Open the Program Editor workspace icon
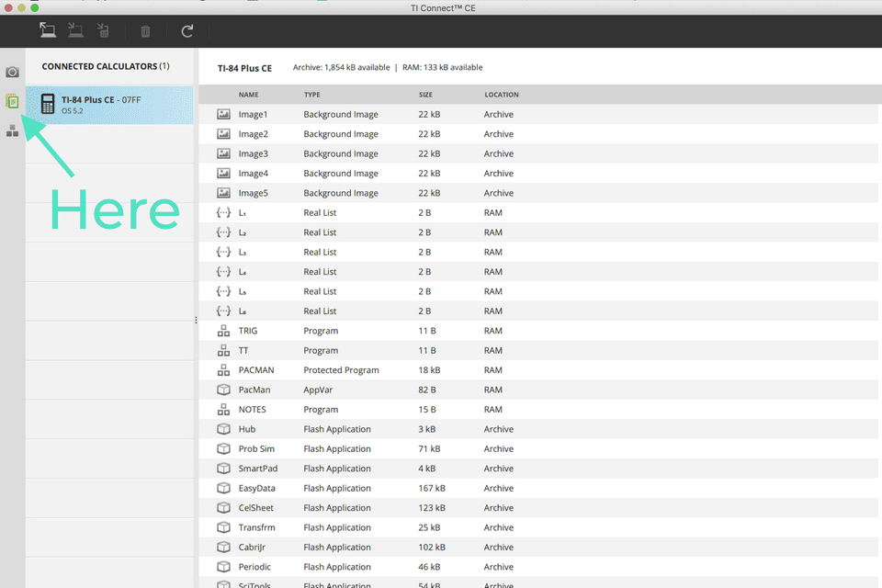This screenshot has height=588, width=882. point(12,131)
